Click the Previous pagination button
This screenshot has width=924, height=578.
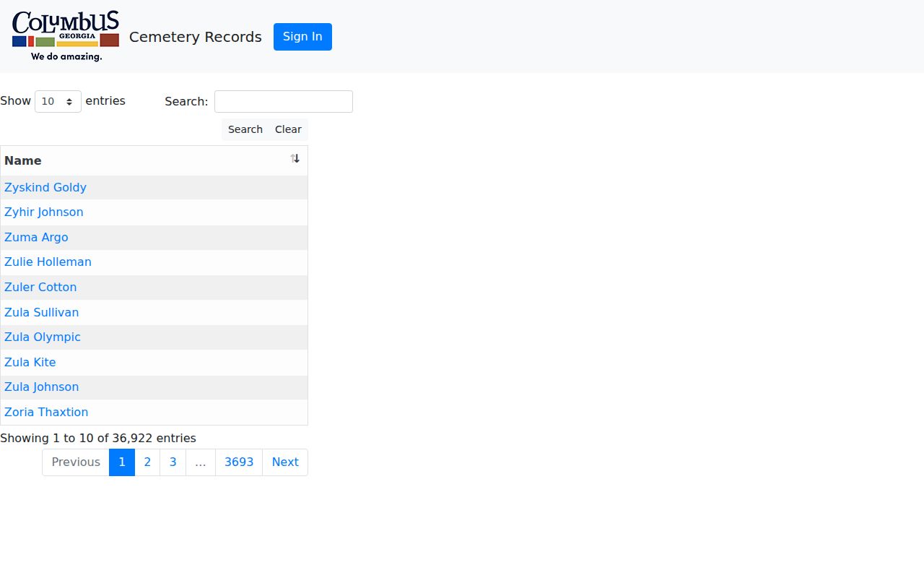tap(76, 462)
